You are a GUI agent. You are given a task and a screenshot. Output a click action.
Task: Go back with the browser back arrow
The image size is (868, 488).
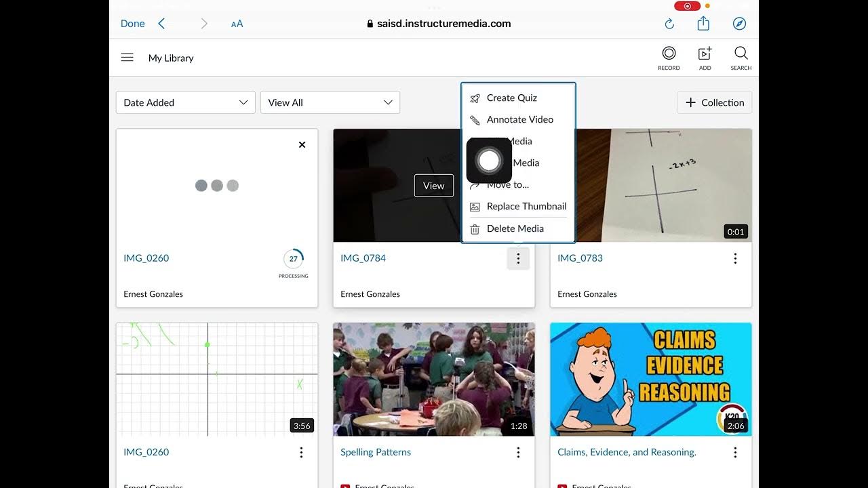pyautogui.click(x=161, y=24)
